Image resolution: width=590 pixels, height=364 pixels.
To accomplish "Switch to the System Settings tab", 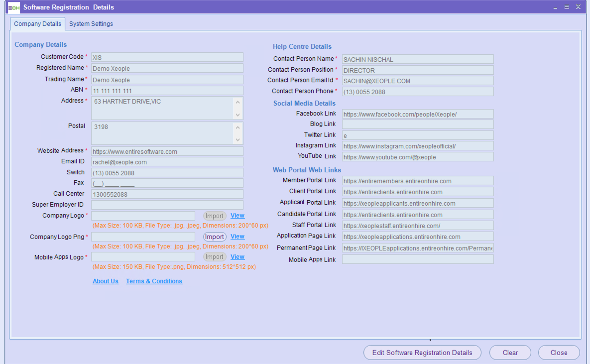I will pyautogui.click(x=91, y=24).
